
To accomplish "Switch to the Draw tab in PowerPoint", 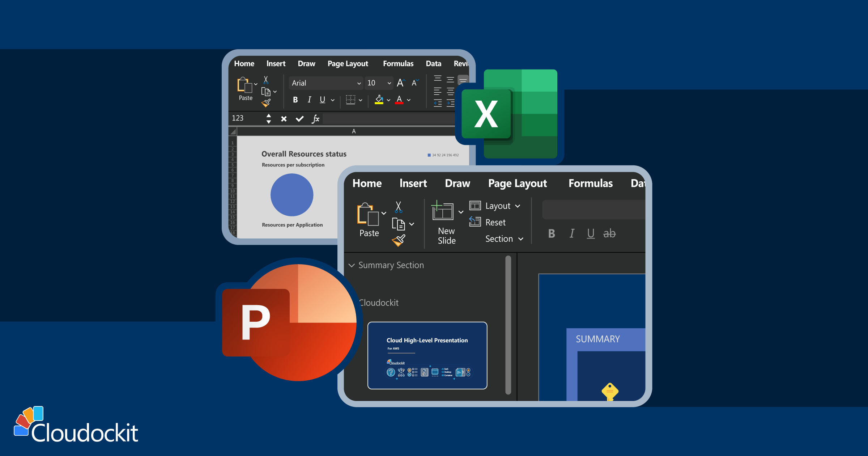I will [x=458, y=183].
